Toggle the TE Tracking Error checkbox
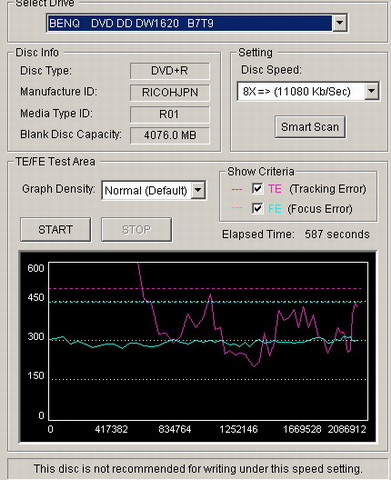Image resolution: width=391 pixels, height=480 pixels. pyautogui.click(x=257, y=189)
